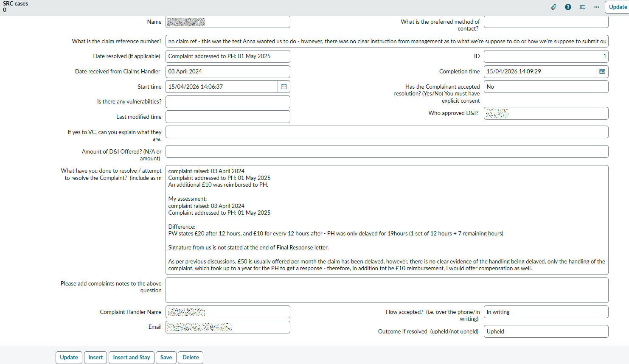
Task: Focus the Complaint Handler Name field
Action: (x=228, y=312)
